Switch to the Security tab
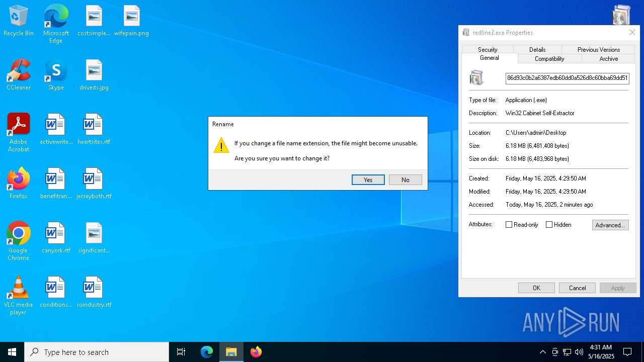This screenshot has height=362, width=644. click(488, 49)
